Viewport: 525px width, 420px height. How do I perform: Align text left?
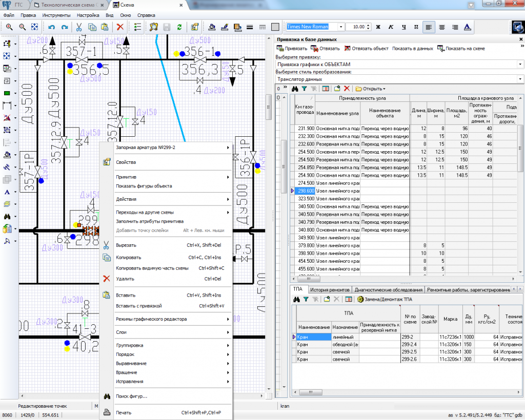point(429,27)
